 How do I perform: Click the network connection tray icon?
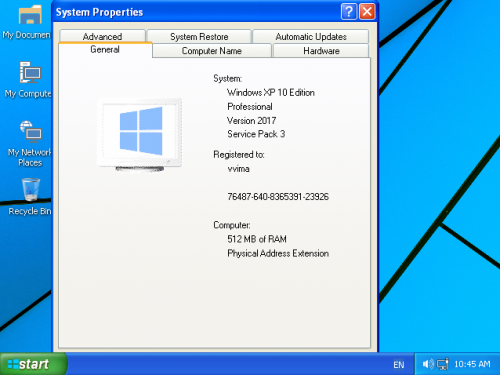(443, 364)
